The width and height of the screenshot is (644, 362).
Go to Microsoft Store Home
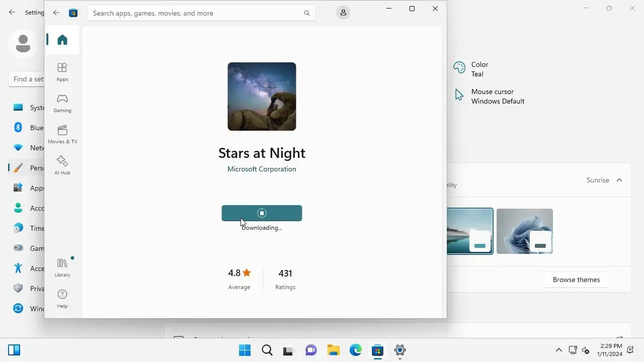click(x=62, y=40)
